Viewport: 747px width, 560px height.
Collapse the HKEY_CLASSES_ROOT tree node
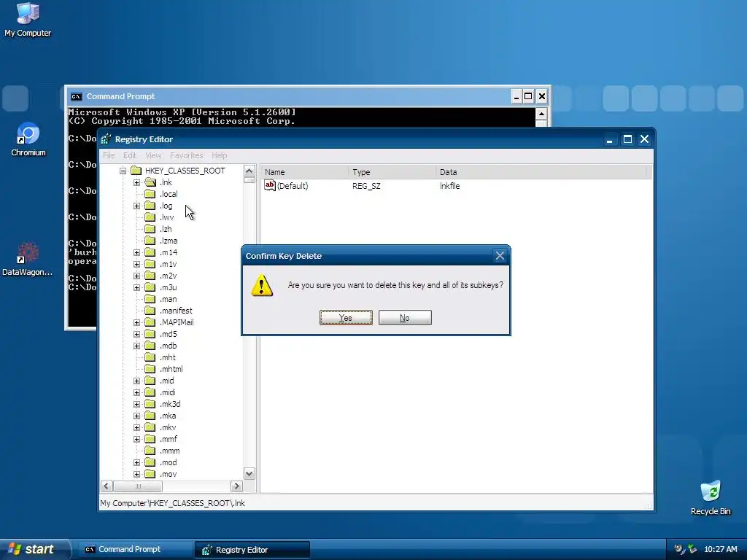[123, 171]
